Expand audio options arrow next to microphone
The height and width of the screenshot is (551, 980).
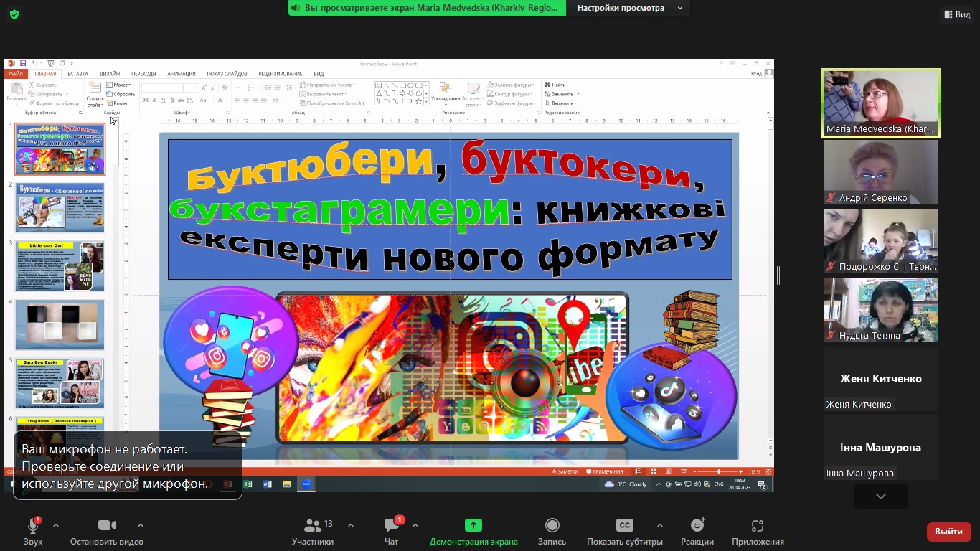pyautogui.click(x=56, y=525)
